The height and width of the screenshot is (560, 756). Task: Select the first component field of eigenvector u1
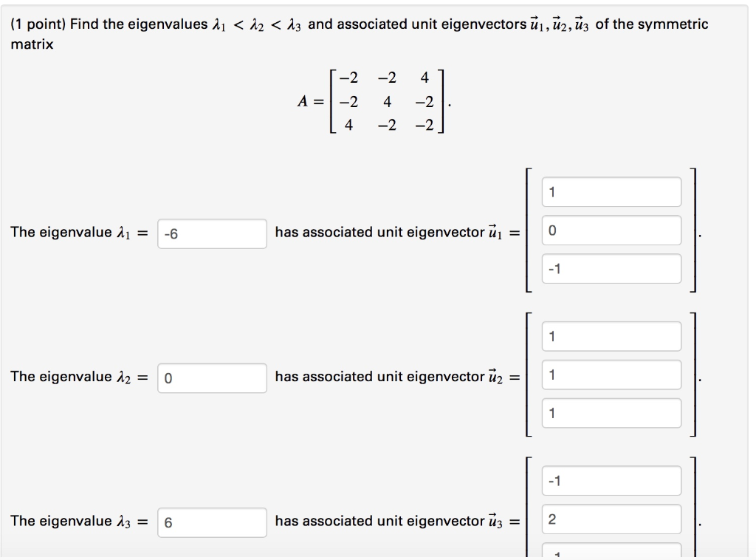pyautogui.click(x=611, y=191)
